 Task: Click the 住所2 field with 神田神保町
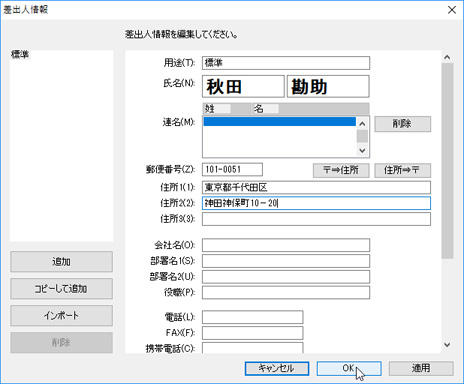[316, 203]
